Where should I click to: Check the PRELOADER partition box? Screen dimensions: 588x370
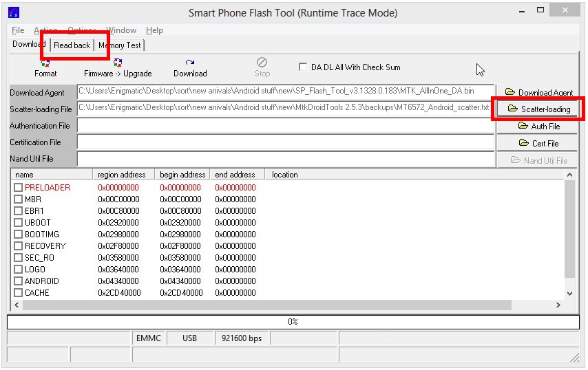(18, 187)
